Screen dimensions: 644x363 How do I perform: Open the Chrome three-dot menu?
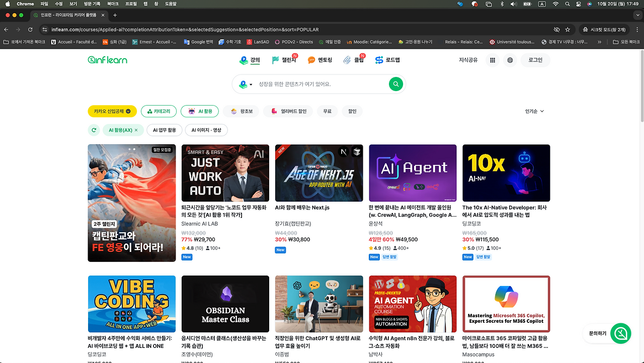pos(637,30)
